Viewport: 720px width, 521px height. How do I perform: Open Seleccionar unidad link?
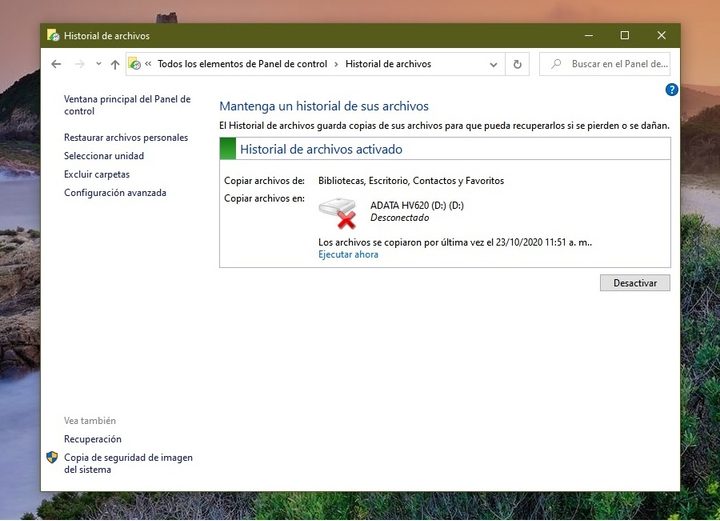pos(104,156)
